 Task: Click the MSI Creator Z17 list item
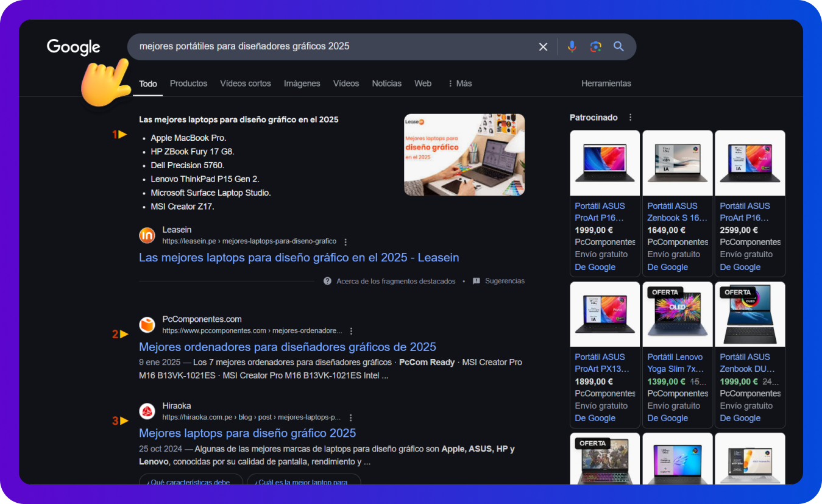(183, 207)
